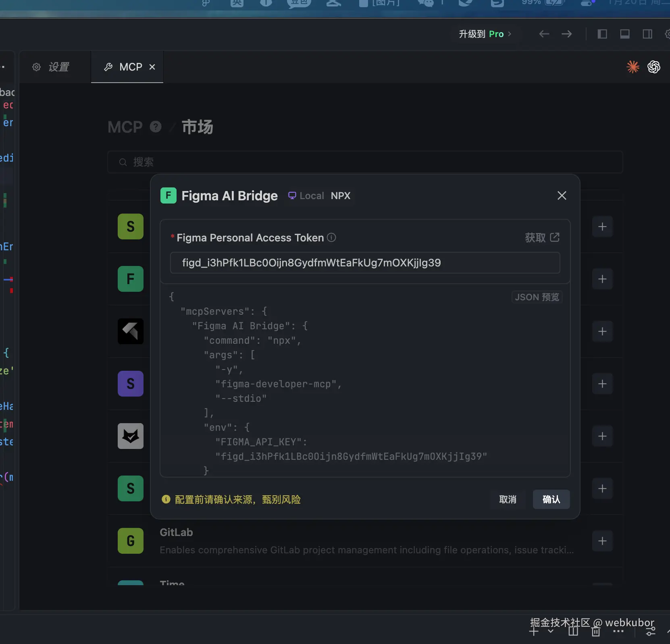Screen dimensions: 670x644
Task: Toggle the right sidebar layout icon
Action: point(647,34)
